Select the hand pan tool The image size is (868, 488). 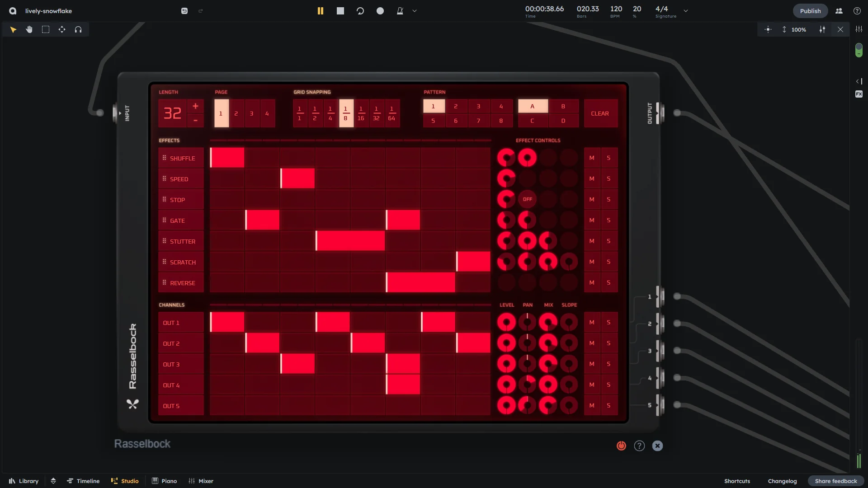[x=29, y=29]
